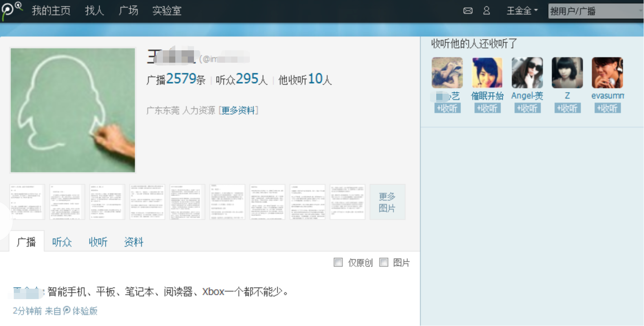Open 广场 in the top navigation

click(x=128, y=11)
